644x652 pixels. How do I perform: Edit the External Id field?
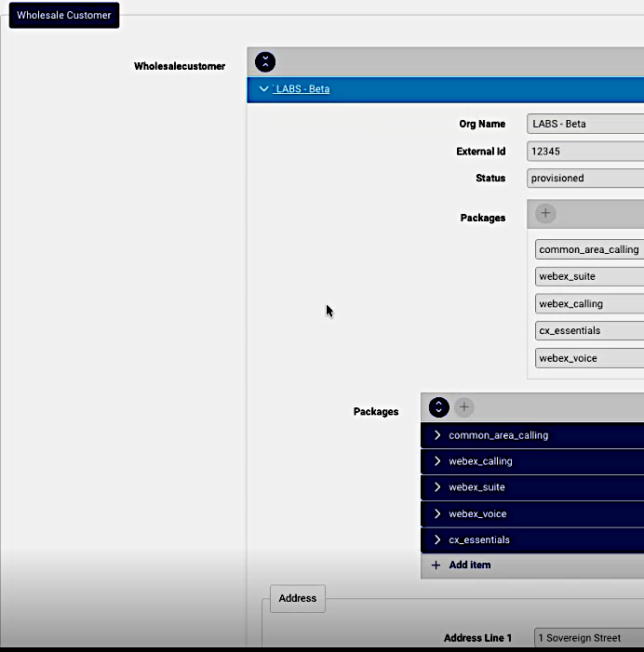point(585,152)
